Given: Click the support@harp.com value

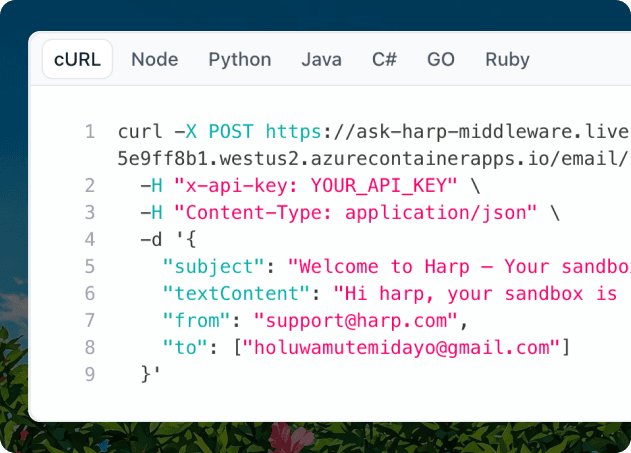Looking at the screenshot, I should (355, 321).
